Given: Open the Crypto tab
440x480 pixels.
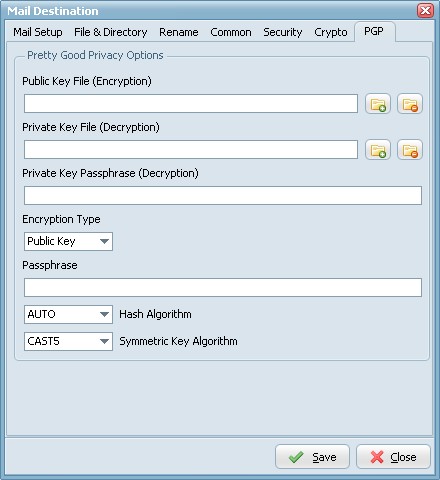Looking at the screenshot, I should 331,32.
